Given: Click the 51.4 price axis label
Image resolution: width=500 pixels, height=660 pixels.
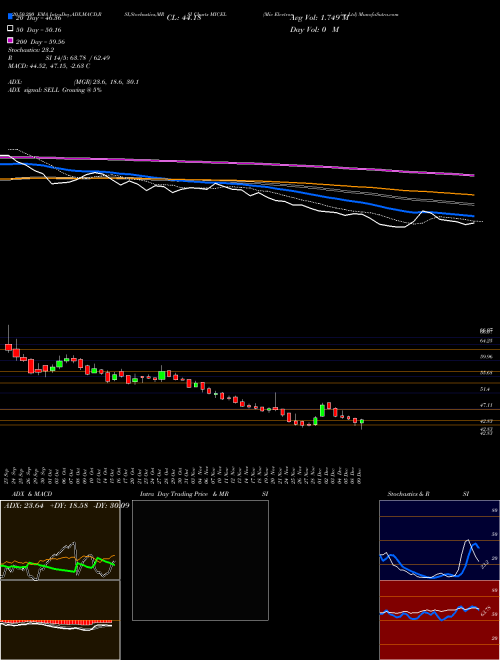Looking at the screenshot, I should point(485,389).
